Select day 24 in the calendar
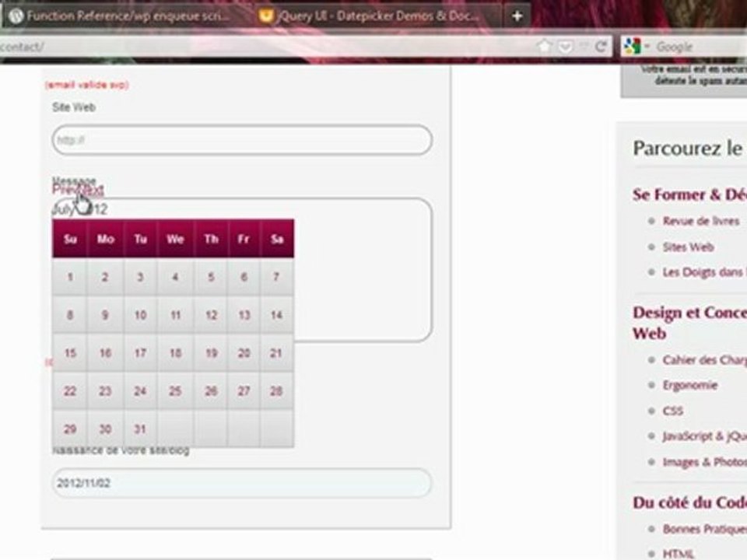 (140, 391)
